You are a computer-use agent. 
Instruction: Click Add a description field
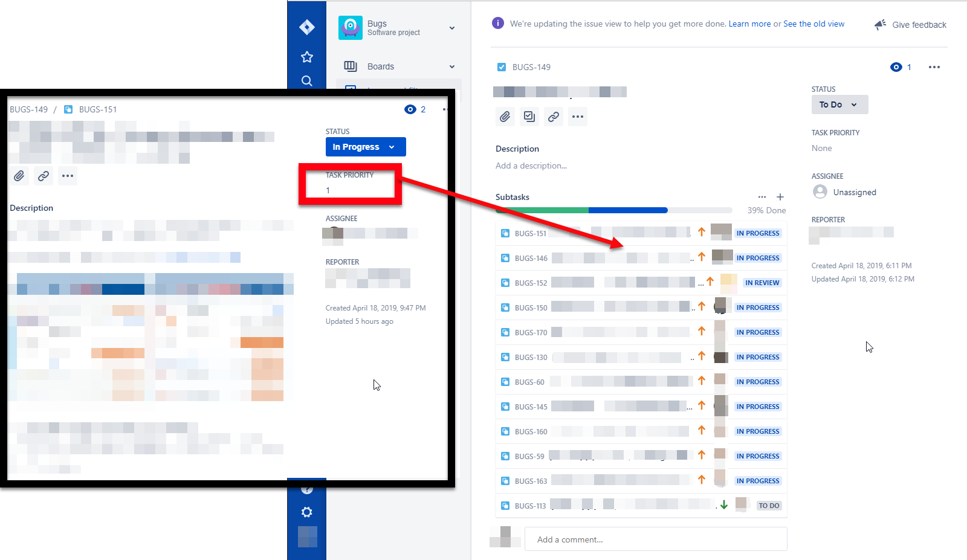tap(531, 166)
